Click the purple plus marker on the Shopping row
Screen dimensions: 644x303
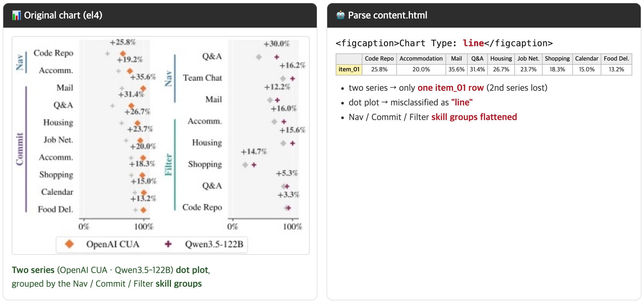254,165
